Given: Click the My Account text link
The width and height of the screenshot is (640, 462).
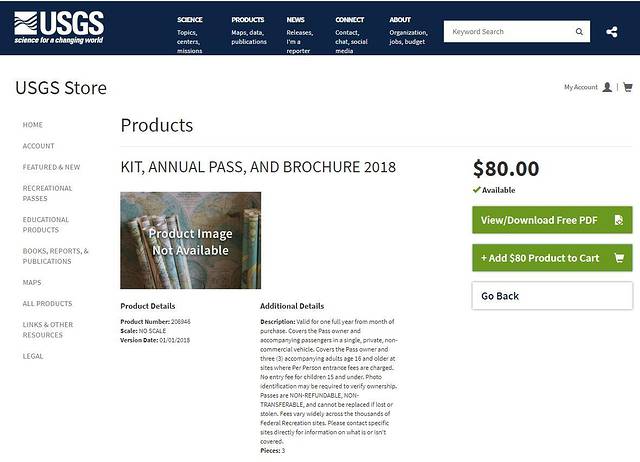Looking at the screenshot, I should (580, 87).
